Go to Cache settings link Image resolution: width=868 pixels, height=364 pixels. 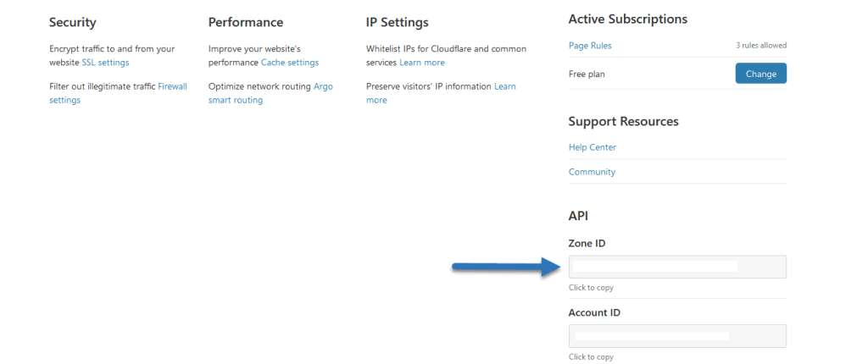(290, 63)
